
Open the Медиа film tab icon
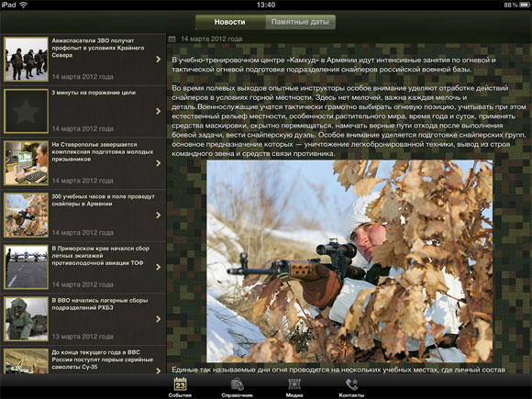(x=294, y=384)
